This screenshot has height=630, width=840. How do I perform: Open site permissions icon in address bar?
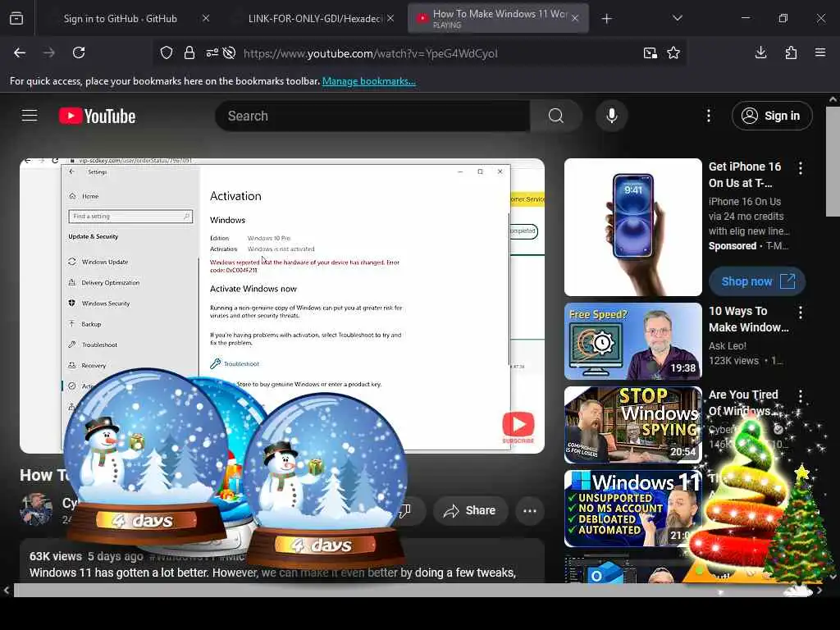[x=212, y=53]
